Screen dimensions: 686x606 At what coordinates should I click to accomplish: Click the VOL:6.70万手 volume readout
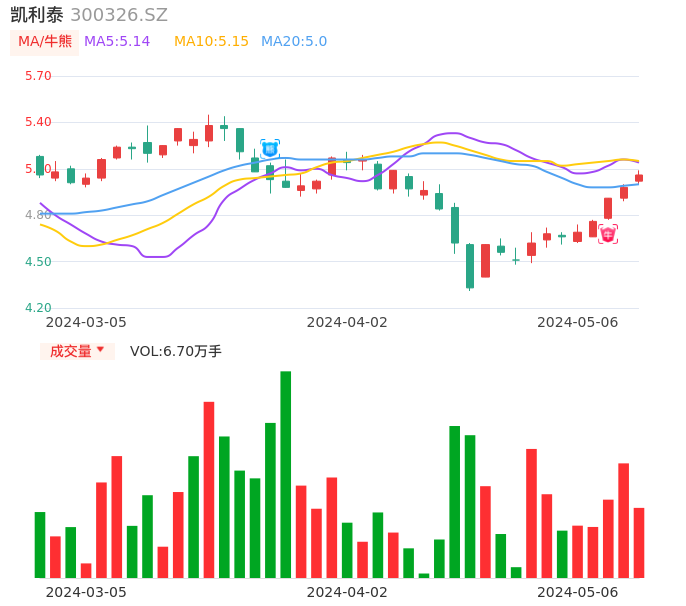pyautogui.click(x=176, y=351)
